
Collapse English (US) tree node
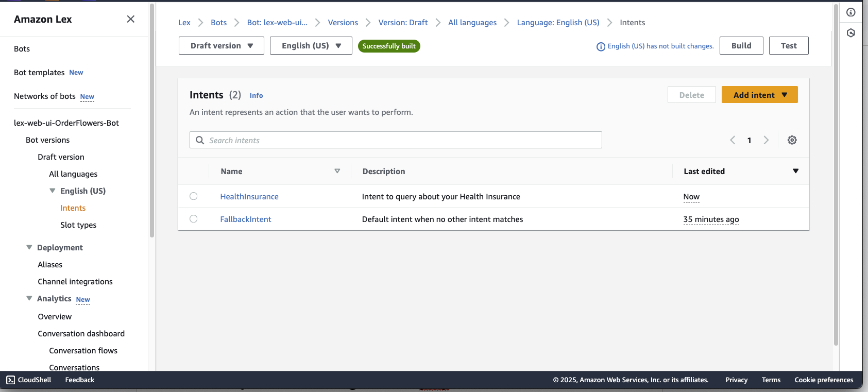pos(53,191)
